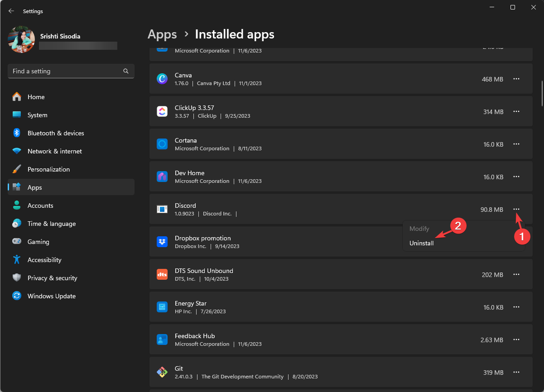Choose Modify in the context menu

[419, 229]
